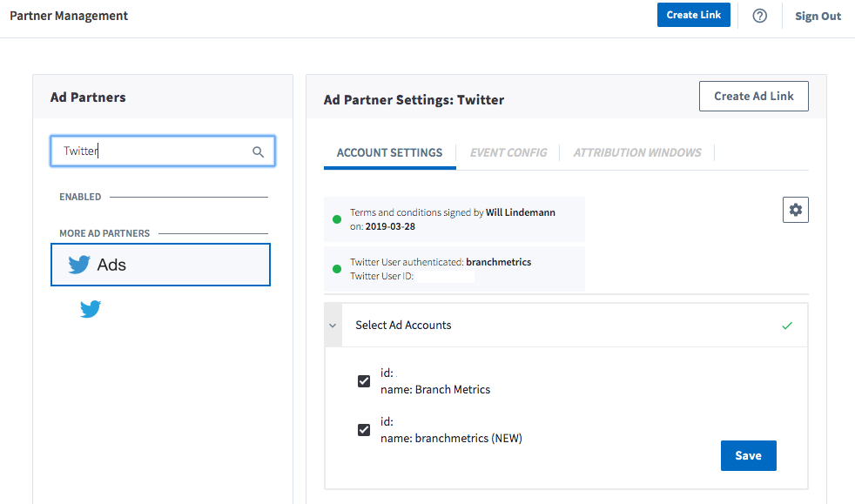Click the name: branchmetrics (NEW) text
Screen dimensions: 855x504
pos(451,438)
